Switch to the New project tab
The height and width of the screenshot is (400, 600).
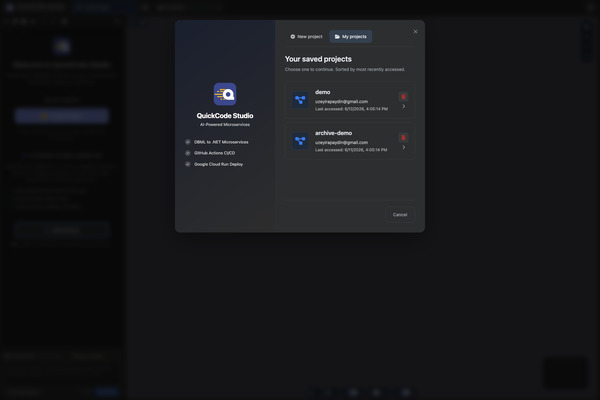[306, 37]
